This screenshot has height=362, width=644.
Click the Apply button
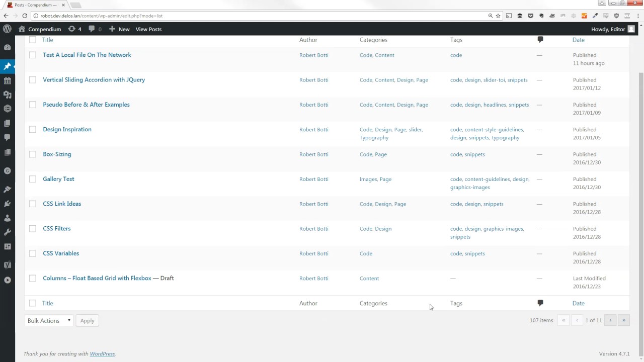87,320
